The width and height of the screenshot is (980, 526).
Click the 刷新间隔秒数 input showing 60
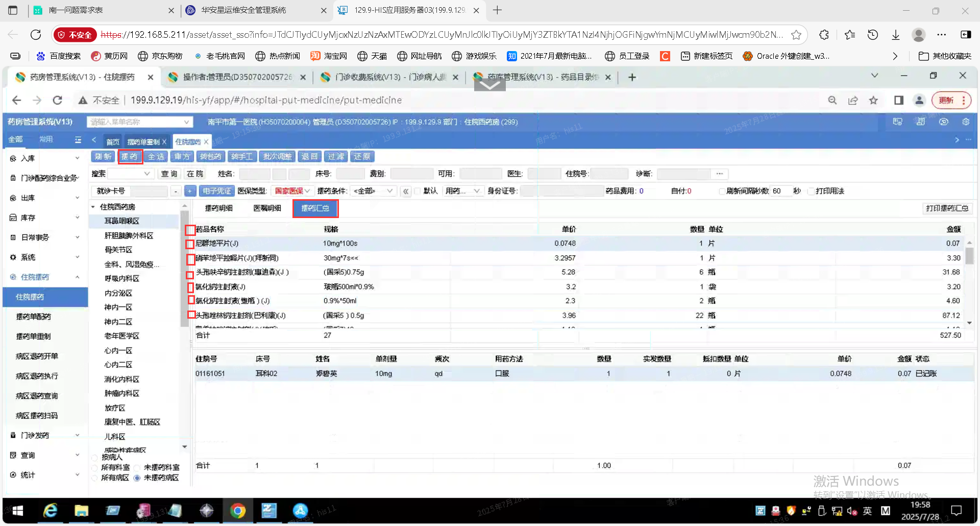click(780, 191)
